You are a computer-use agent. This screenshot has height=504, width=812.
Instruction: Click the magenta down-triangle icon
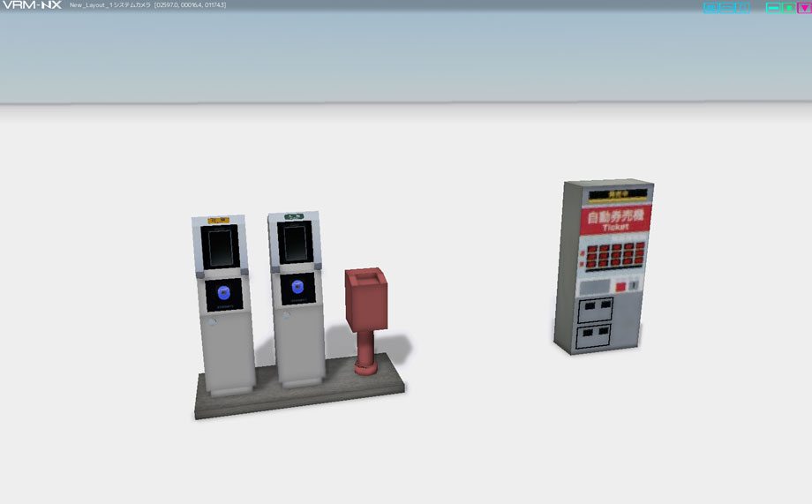[804, 8]
